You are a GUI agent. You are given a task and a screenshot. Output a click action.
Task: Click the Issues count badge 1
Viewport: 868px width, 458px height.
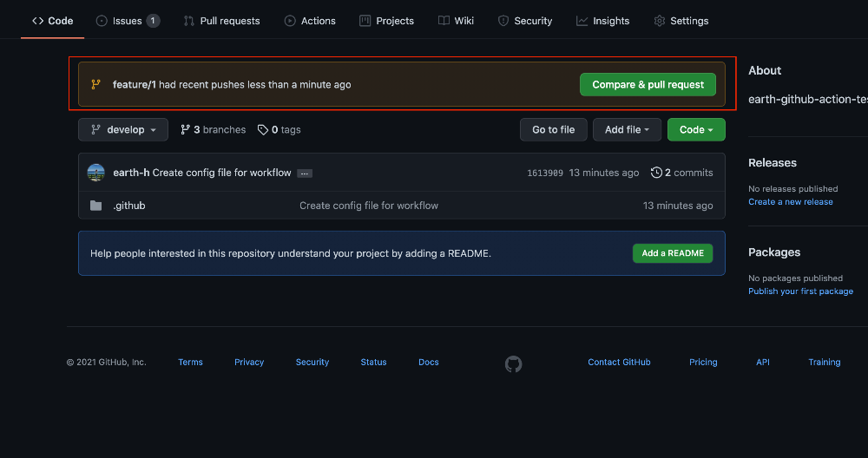[154, 21]
